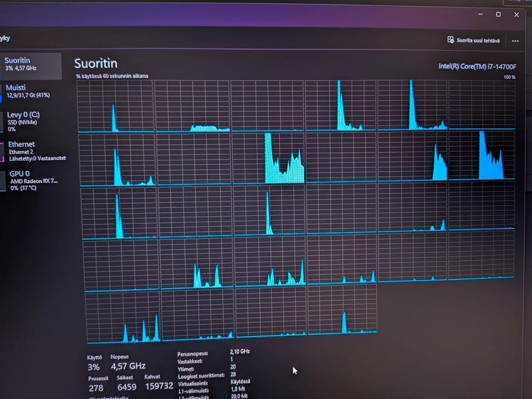Select the Suoritin performance entry
Screen dimensions: 532x399
point(31,66)
